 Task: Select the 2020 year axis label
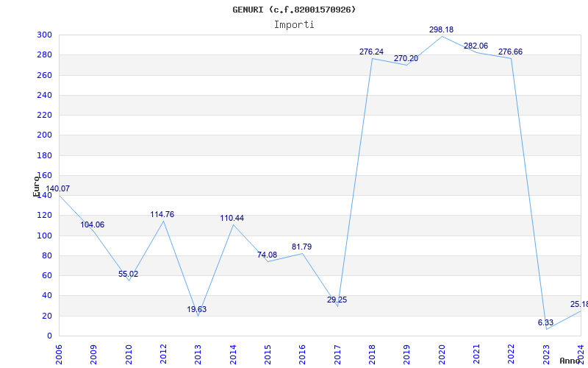click(442, 354)
